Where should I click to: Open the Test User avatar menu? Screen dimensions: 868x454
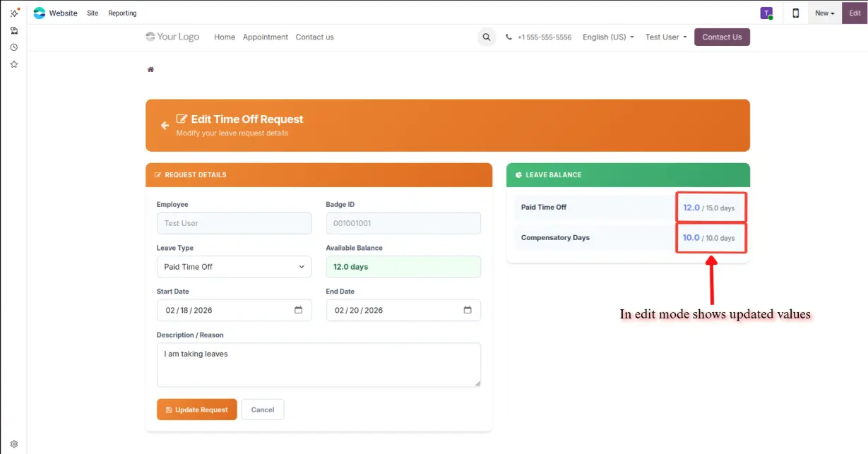(x=766, y=13)
